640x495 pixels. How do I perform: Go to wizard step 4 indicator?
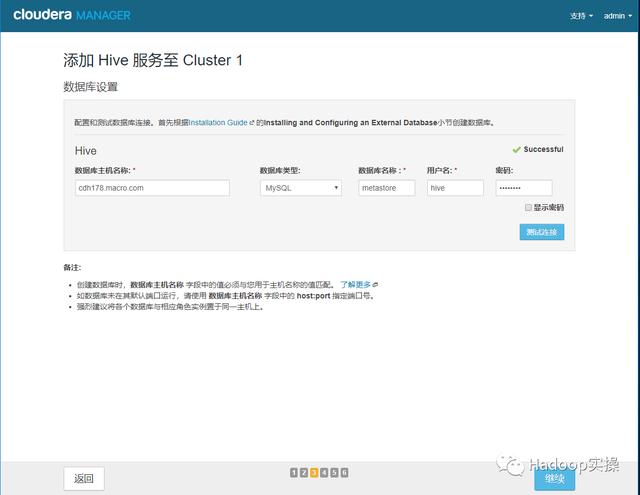324,473
